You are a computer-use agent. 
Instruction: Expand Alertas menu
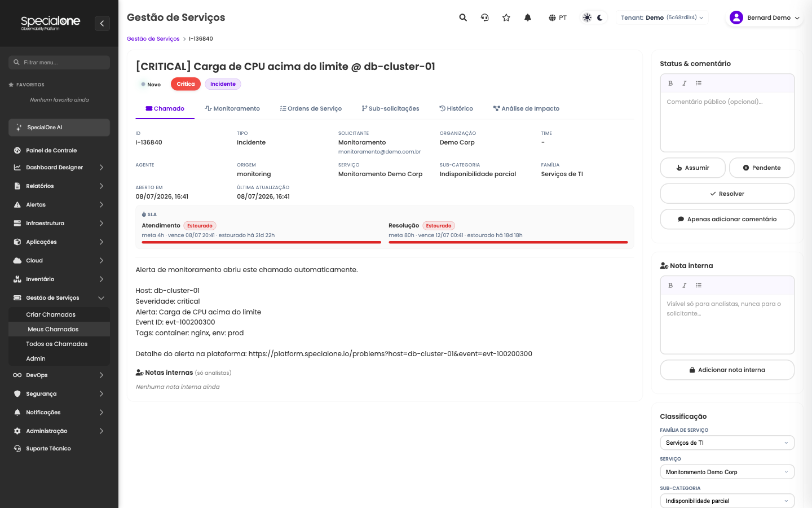point(59,204)
